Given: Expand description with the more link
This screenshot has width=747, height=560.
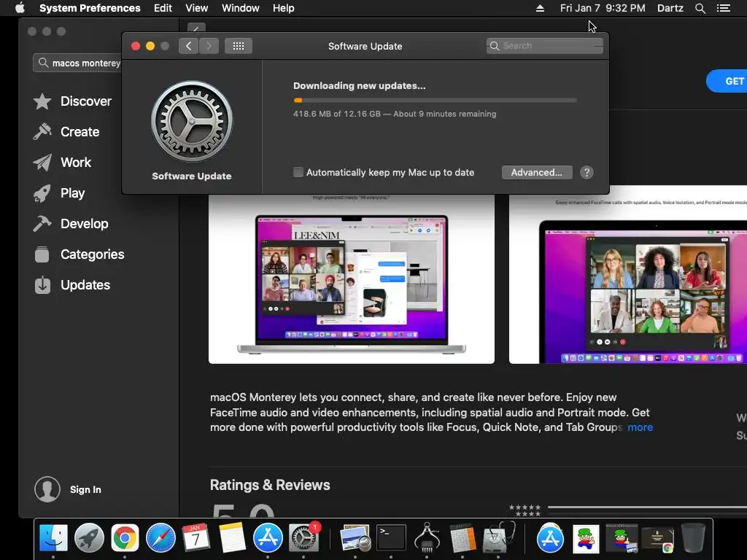Looking at the screenshot, I should (x=640, y=427).
